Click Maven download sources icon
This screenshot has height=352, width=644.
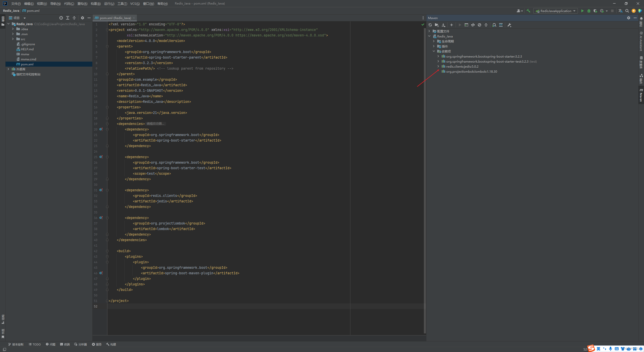(444, 25)
